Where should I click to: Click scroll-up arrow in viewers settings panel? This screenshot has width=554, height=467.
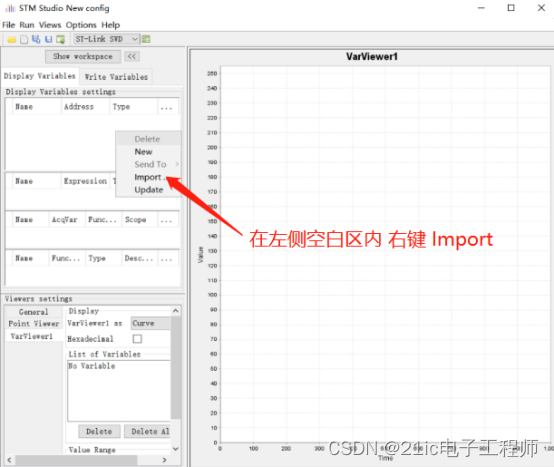(176, 311)
